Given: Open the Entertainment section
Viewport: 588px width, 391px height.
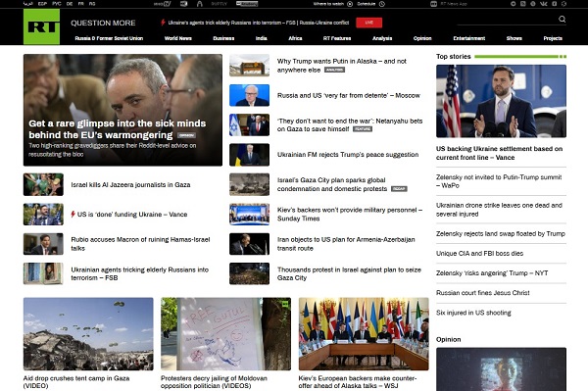Looking at the screenshot, I should (468, 38).
